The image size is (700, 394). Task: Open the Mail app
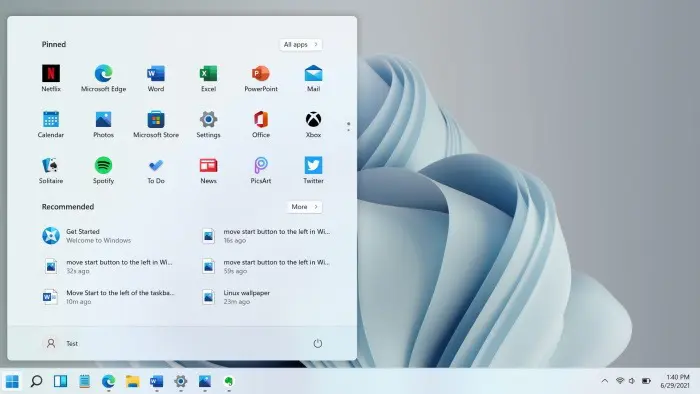(313, 78)
